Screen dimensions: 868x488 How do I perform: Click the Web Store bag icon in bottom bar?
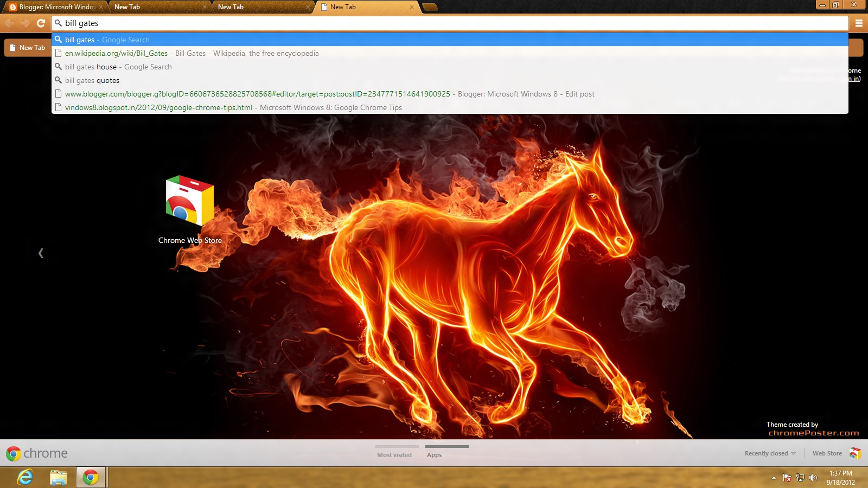tap(855, 453)
